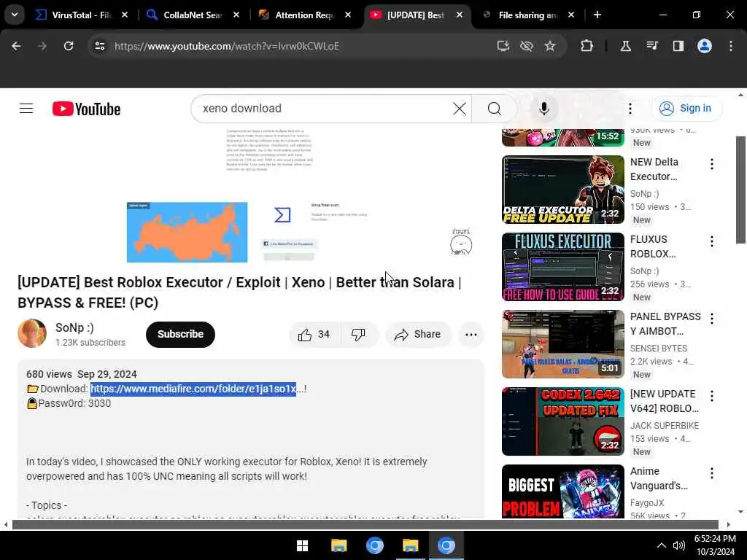Switch to the File sharing tab
Image resolution: width=747 pixels, height=560 pixels.
click(527, 15)
